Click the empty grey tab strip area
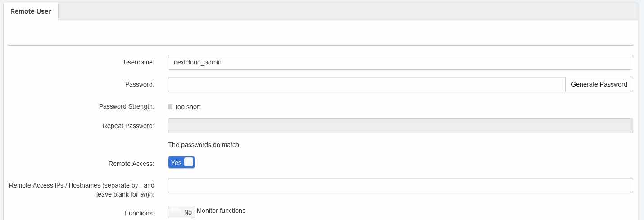Screen dimensions: 644x220 pos(347,11)
